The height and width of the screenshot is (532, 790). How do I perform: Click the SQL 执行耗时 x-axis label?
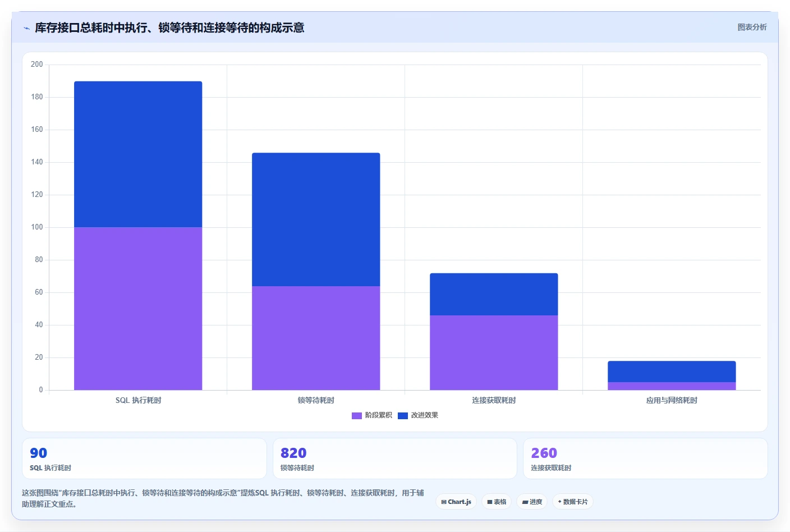pyautogui.click(x=138, y=400)
